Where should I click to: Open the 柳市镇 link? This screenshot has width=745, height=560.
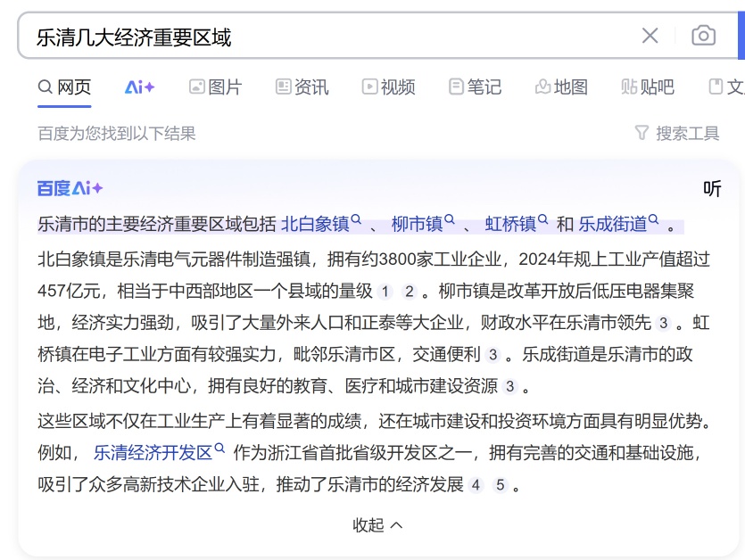click(417, 224)
